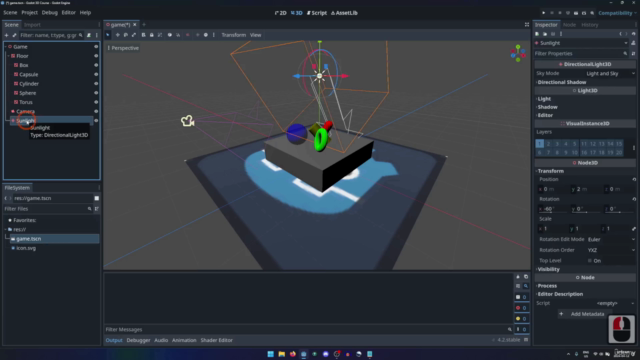The image size is (640, 360).
Task: Click the instantiate child scene link icon
Action: [x=14, y=35]
